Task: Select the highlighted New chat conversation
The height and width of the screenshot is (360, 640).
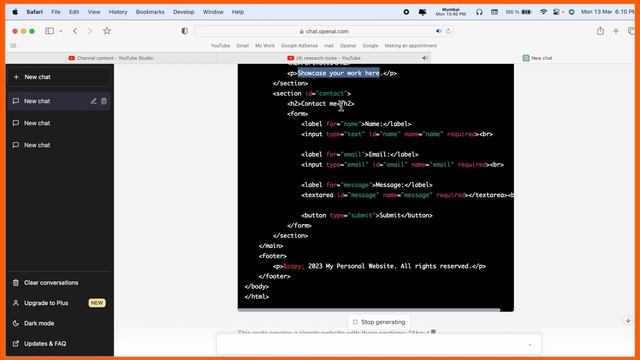Action: [x=59, y=101]
